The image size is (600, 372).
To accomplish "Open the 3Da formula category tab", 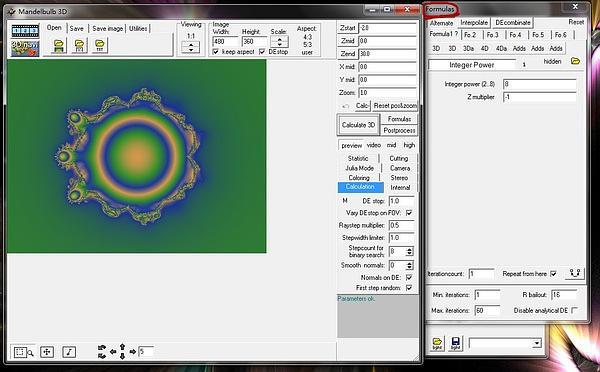I will tap(468, 49).
